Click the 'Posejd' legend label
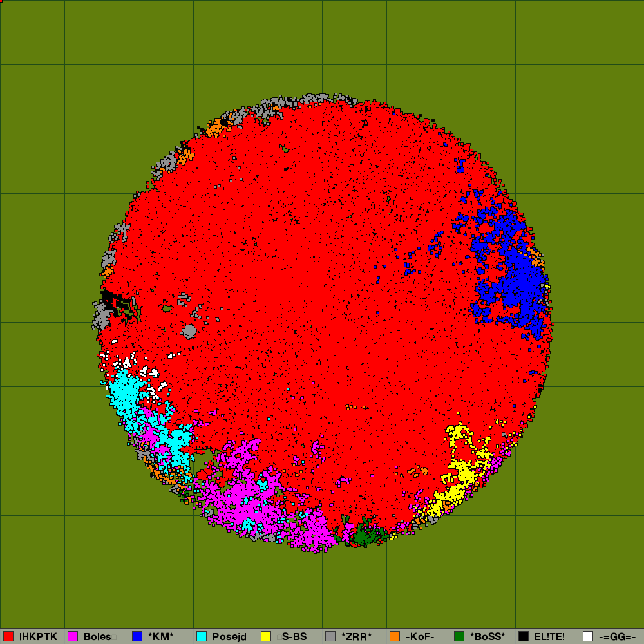Viewport: 644px width, 644px height. [x=229, y=637]
